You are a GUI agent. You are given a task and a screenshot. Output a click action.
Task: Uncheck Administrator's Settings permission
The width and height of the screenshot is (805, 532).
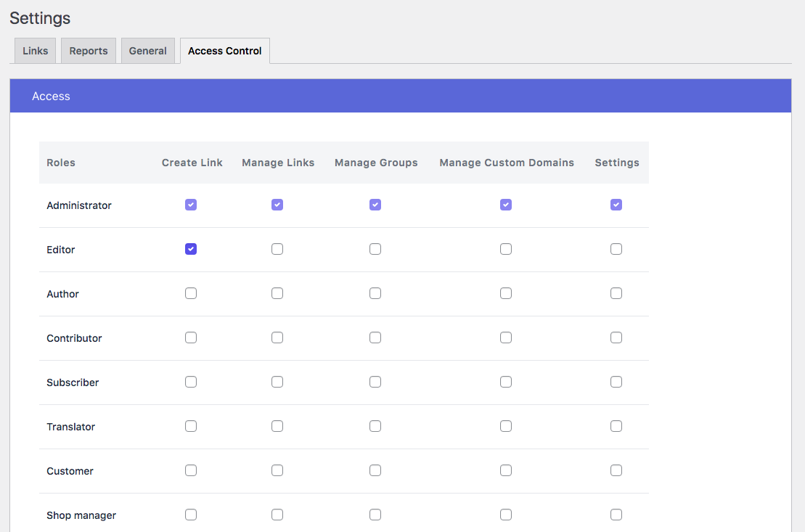616,205
